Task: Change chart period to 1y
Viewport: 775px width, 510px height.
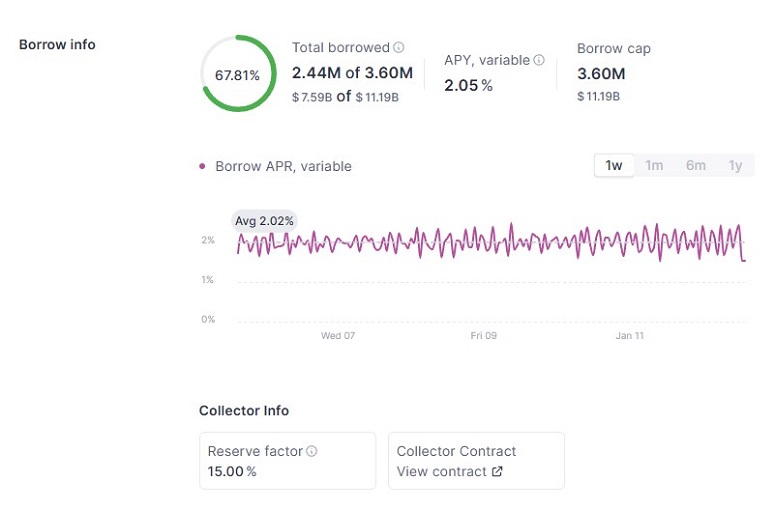Action: click(x=735, y=166)
